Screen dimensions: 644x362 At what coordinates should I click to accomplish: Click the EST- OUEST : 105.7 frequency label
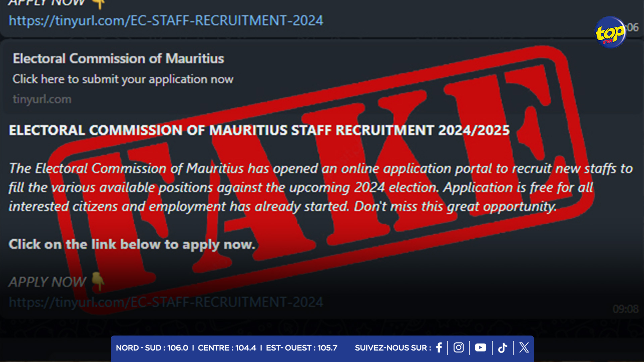coord(302,348)
